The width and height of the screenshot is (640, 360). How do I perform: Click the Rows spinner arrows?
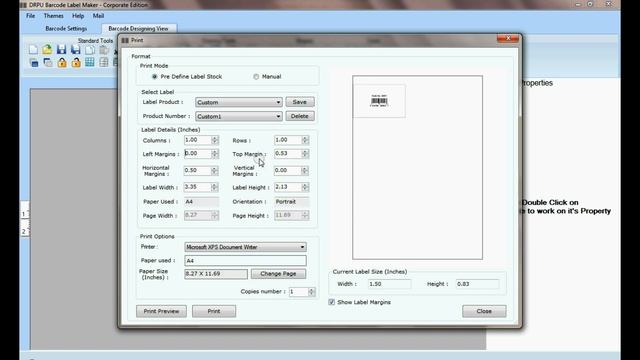point(305,140)
